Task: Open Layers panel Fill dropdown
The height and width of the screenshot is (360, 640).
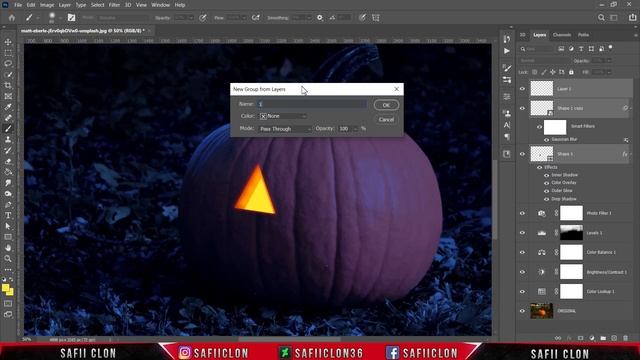Action: coord(609,72)
